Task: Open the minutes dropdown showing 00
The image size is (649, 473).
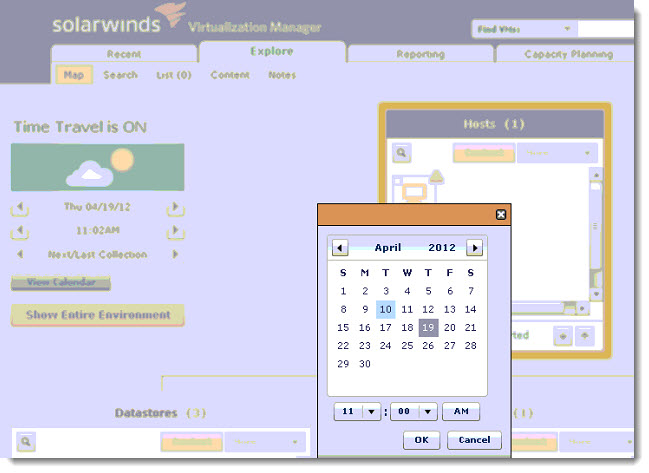Action: click(414, 411)
